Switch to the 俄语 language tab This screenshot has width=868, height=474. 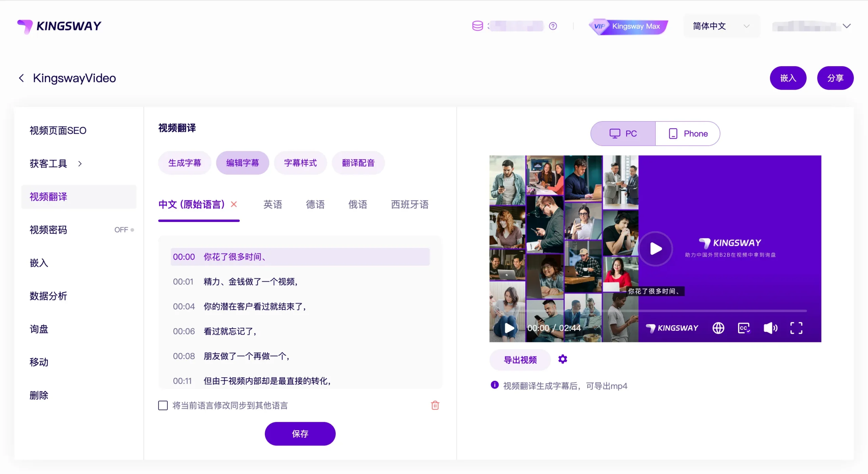(x=358, y=204)
